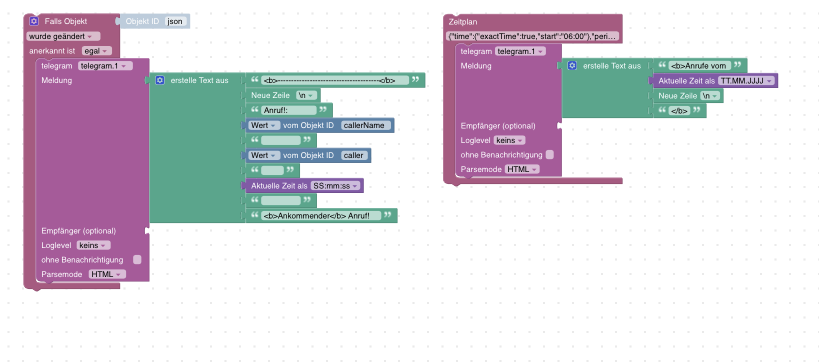Click the callerName object ID field
This screenshot has height=364, width=819.
coord(366,125)
